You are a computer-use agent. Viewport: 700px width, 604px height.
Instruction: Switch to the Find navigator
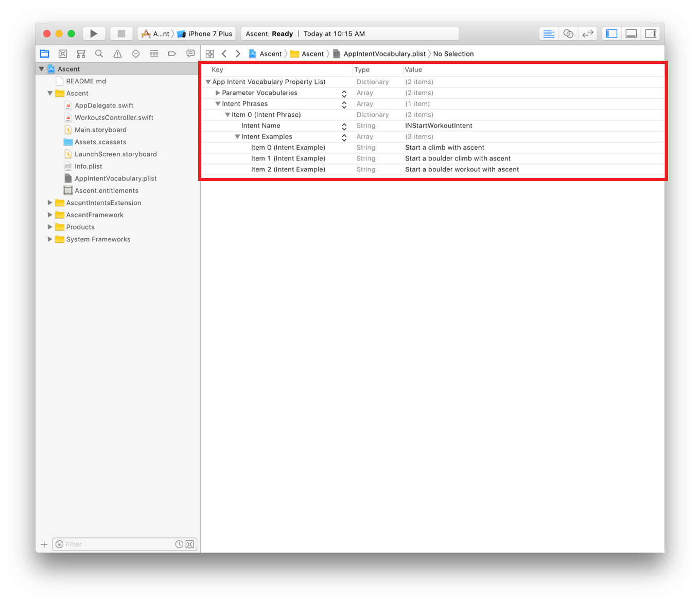(99, 54)
